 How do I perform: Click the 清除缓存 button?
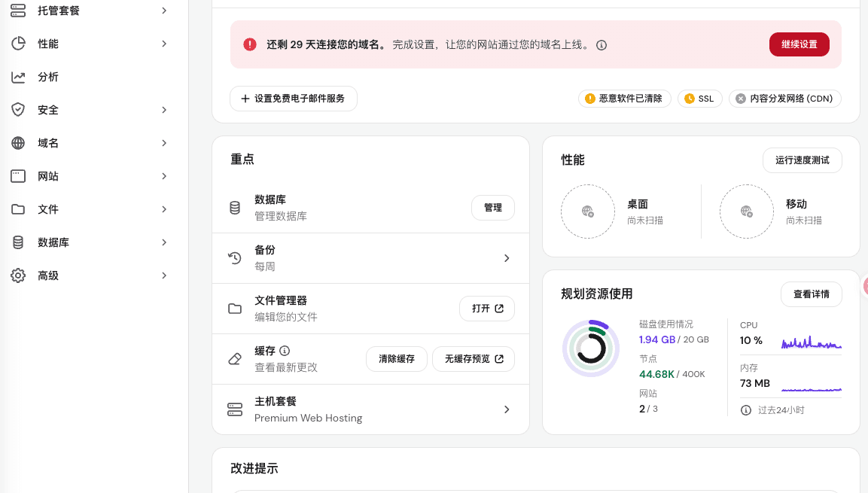[x=396, y=359]
